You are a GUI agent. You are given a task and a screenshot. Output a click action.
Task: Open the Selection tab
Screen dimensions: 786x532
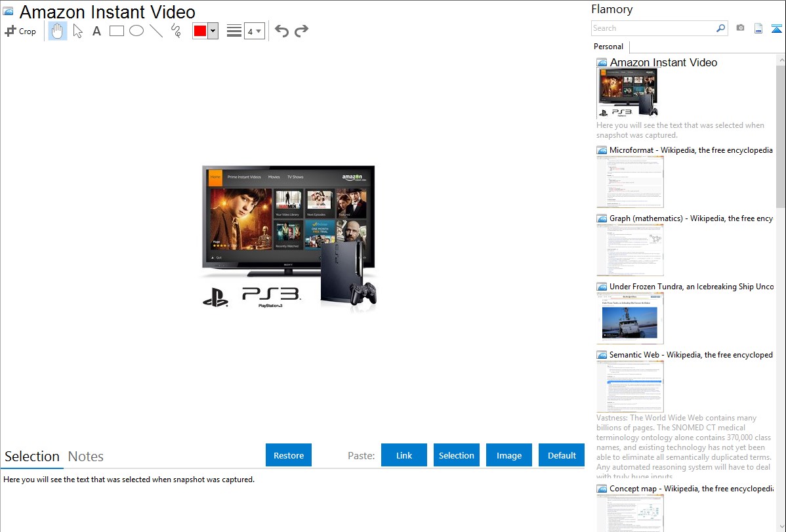point(32,457)
